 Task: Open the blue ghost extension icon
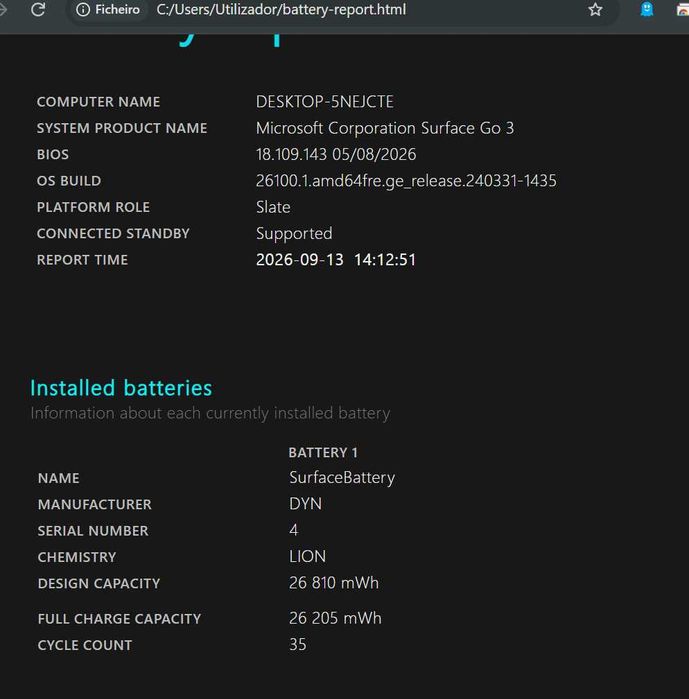pyautogui.click(x=647, y=9)
